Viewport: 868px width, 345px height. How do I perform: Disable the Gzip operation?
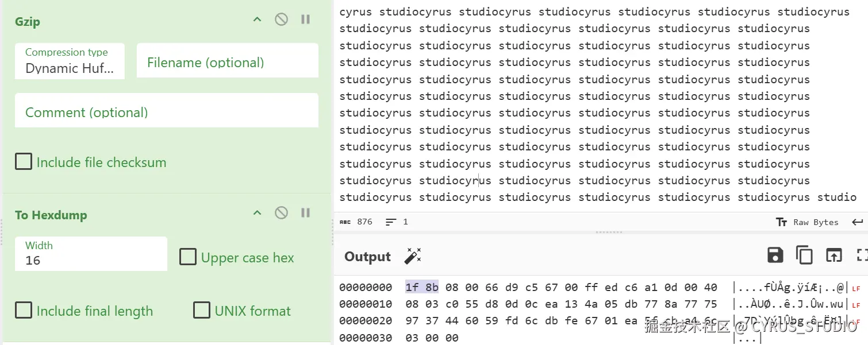point(281,20)
